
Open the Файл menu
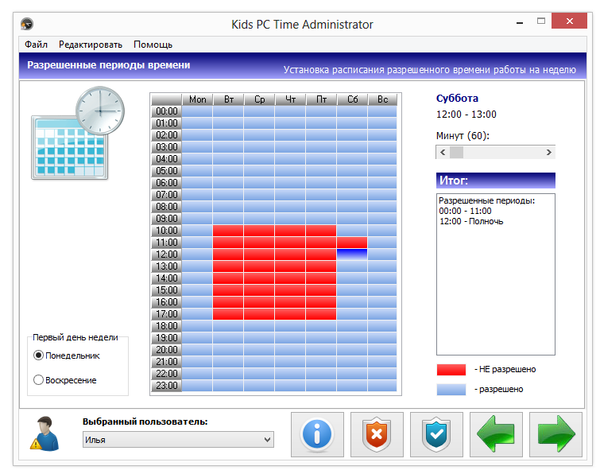(x=36, y=45)
